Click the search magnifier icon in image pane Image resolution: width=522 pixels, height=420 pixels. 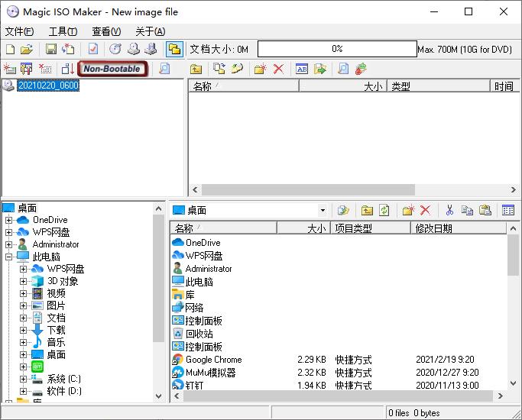(x=343, y=69)
